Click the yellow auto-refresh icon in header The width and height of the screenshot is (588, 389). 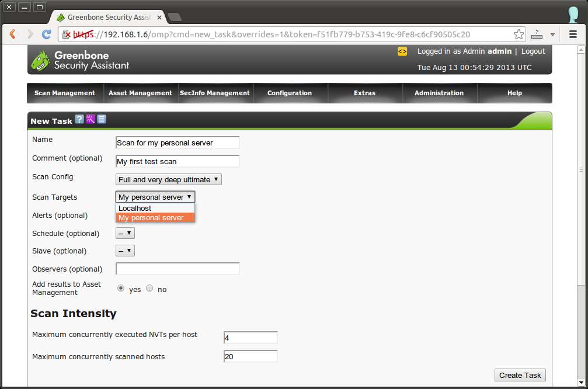coord(402,51)
